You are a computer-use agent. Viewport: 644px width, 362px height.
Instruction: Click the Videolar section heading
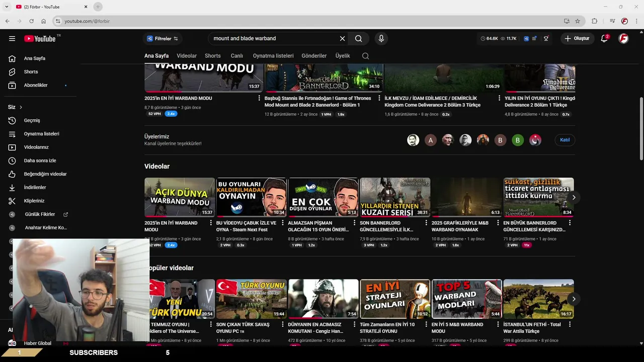[157, 166]
